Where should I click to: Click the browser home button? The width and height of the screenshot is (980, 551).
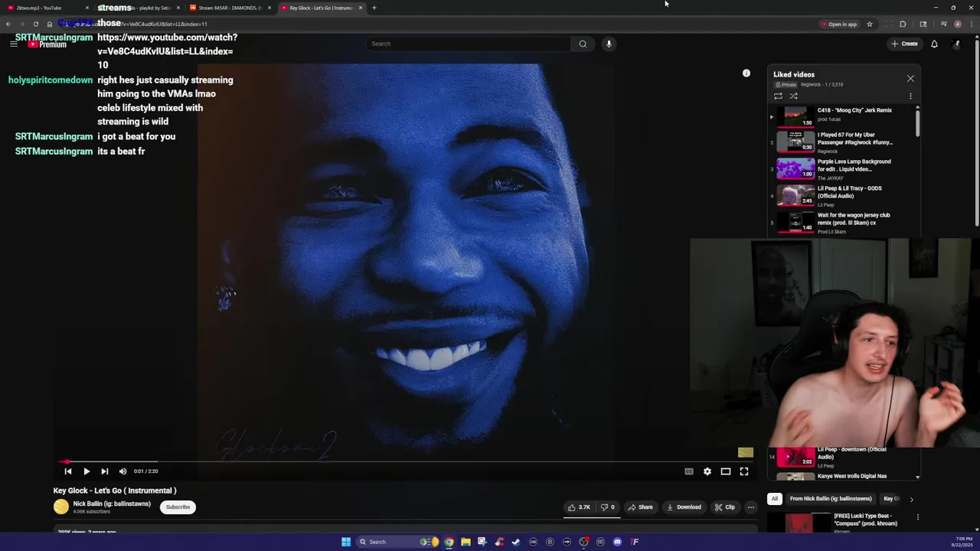pos(50,24)
